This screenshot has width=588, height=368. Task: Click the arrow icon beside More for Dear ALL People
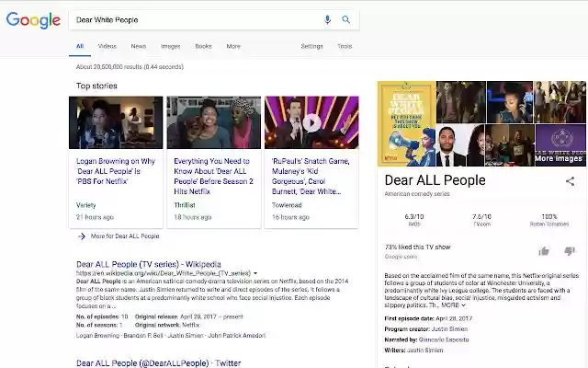click(x=82, y=236)
